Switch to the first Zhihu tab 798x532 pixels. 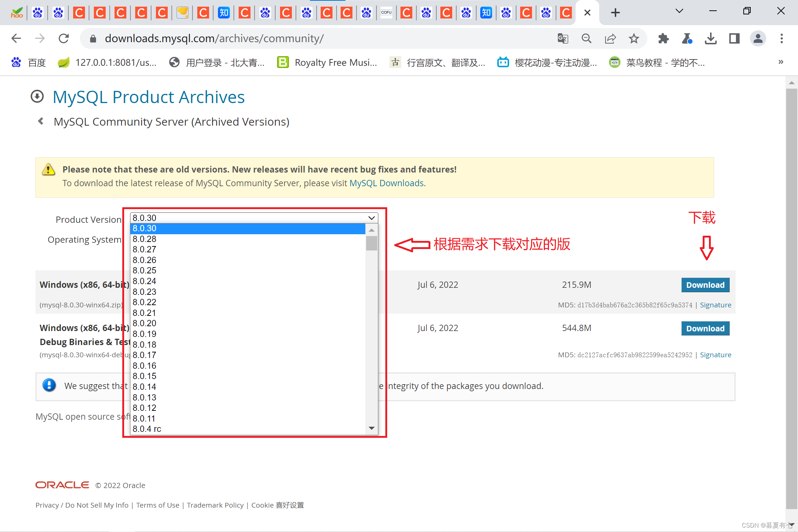pos(224,13)
